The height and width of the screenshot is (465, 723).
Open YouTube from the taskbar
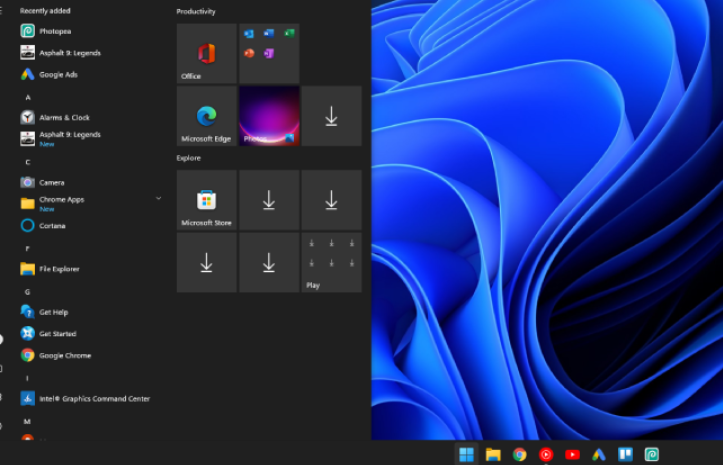tap(572, 454)
